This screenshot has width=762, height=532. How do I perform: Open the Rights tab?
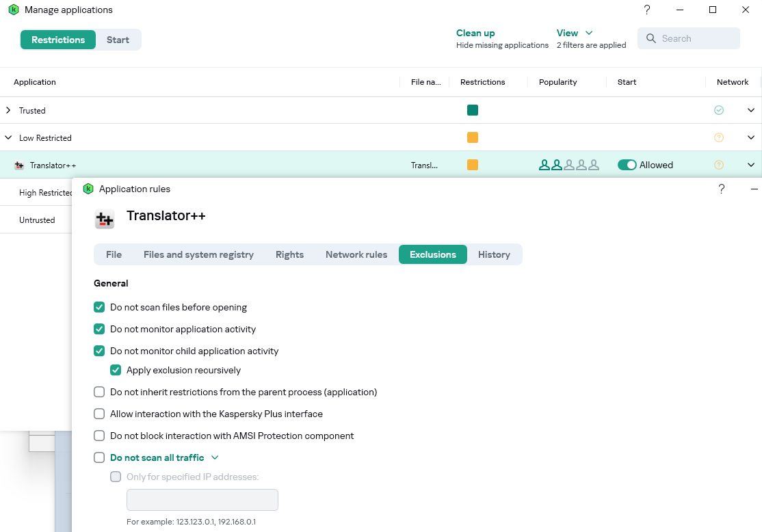[289, 254]
